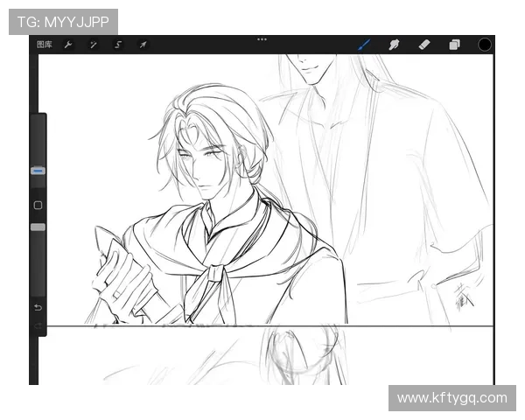Select the Smudge finger tool
525x420 pixels.
click(x=394, y=45)
